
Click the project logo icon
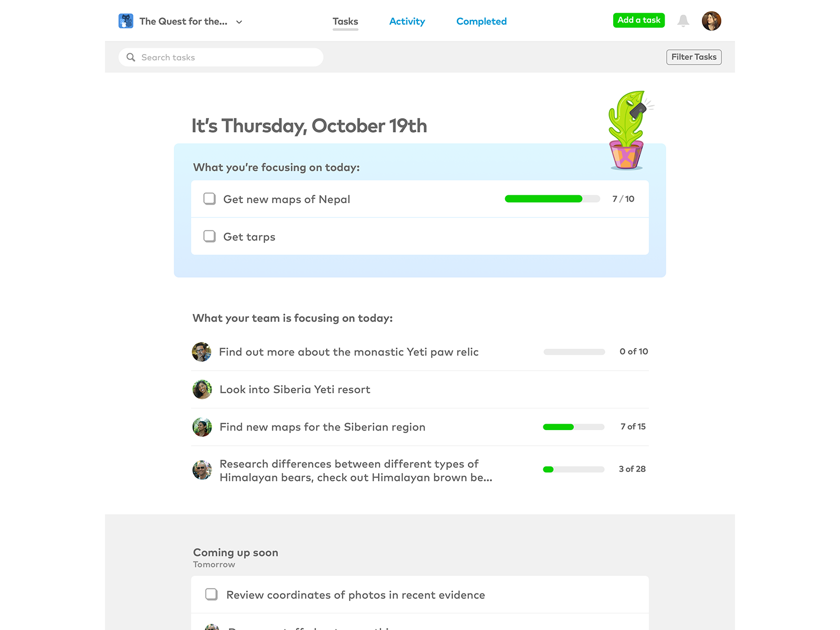[126, 21]
